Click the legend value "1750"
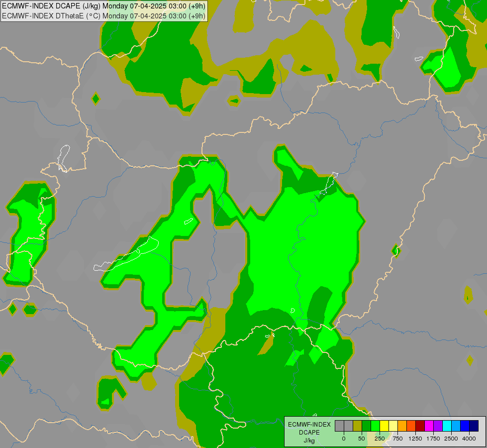 tap(433, 439)
